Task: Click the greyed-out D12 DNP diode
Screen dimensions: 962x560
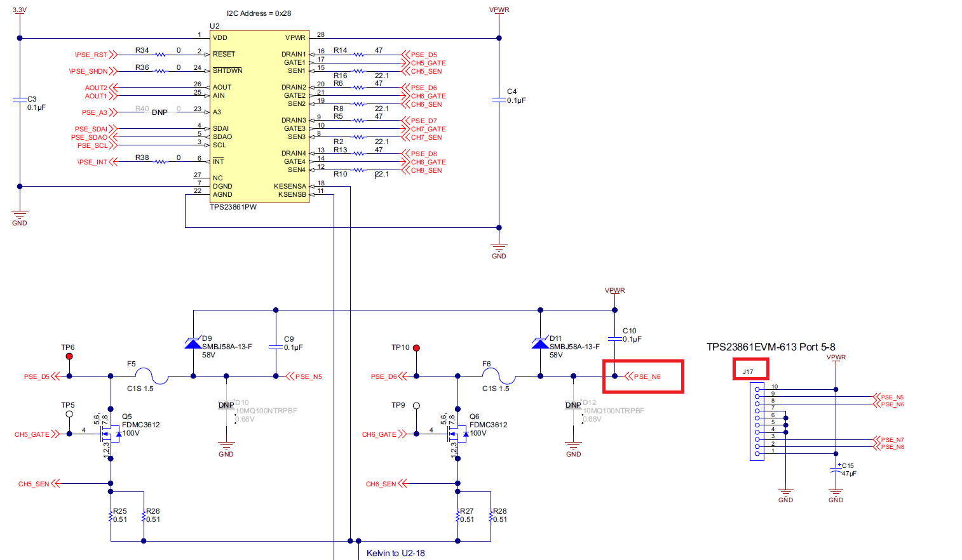Action: pos(573,405)
